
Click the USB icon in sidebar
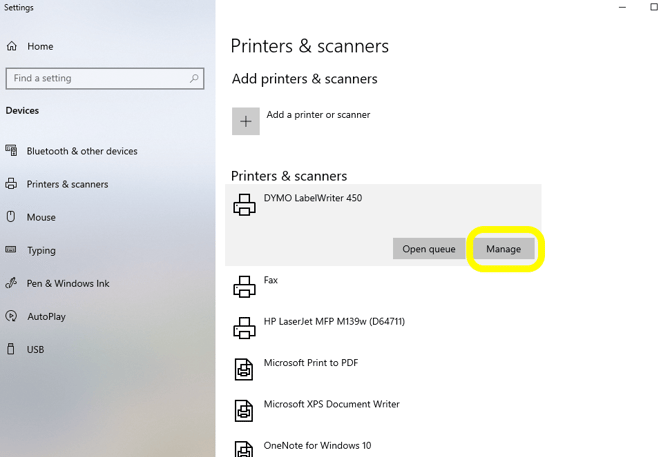coord(11,349)
